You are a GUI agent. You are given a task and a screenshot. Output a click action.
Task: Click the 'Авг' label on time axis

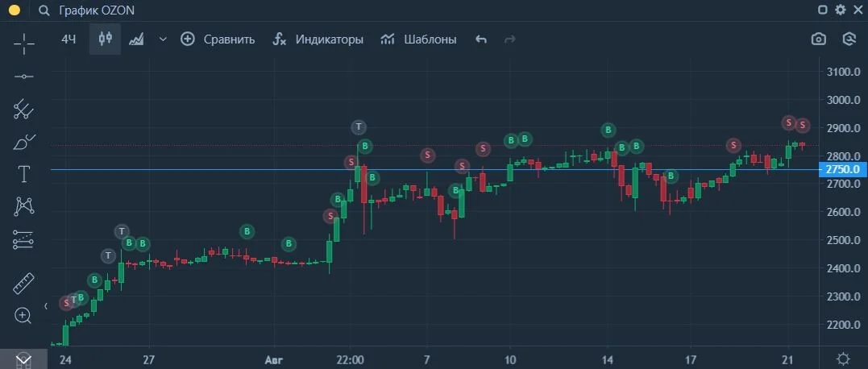click(x=274, y=359)
